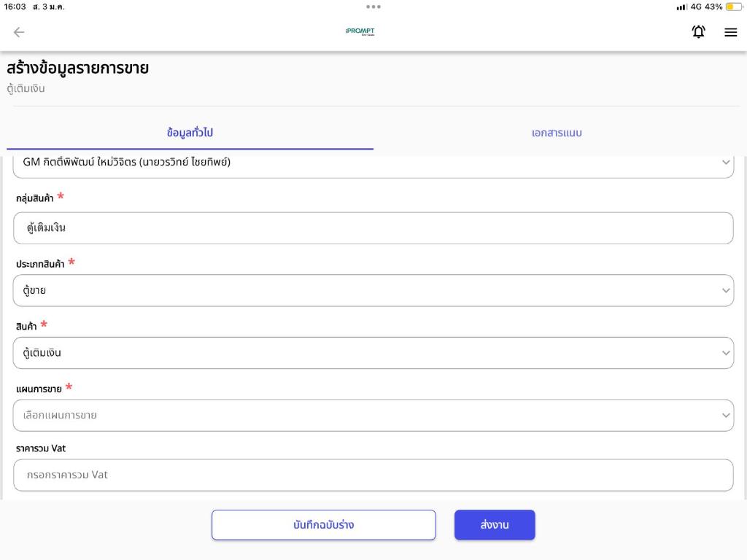Tap the clock time in status bar
The width and height of the screenshot is (747, 560).
[x=15, y=7]
